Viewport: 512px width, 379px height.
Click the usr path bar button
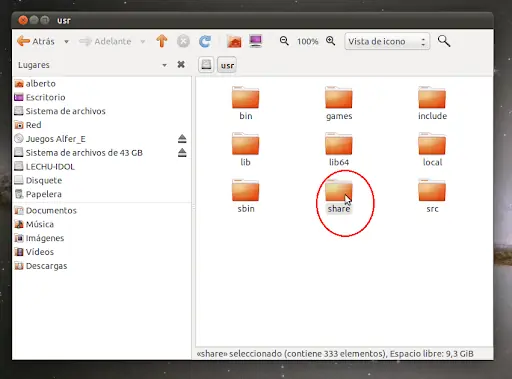pos(227,65)
